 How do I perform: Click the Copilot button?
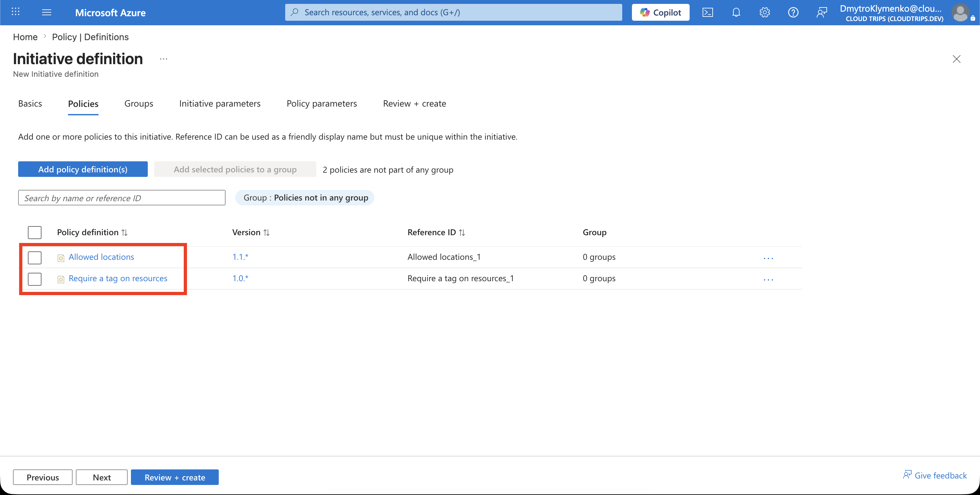pyautogui.click(x=660, y=13)
